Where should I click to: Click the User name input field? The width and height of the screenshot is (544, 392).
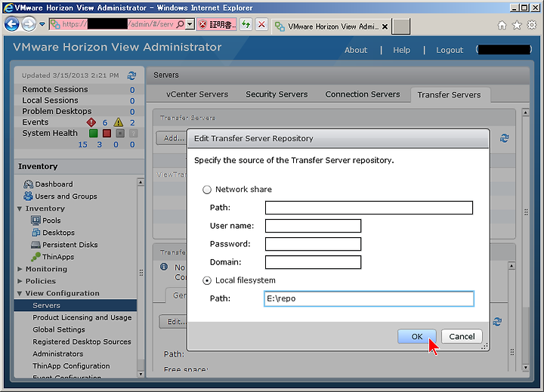313,226
